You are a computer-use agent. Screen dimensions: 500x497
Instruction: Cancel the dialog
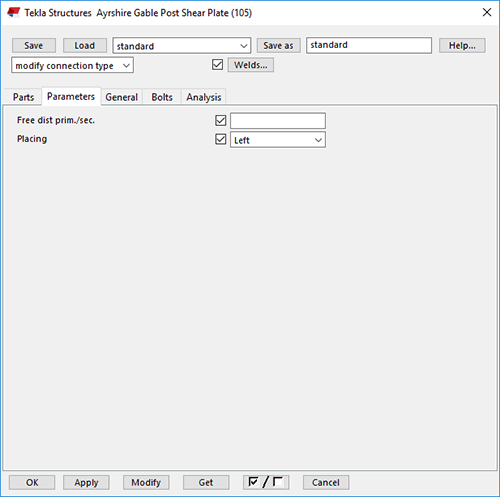(326, 482)
